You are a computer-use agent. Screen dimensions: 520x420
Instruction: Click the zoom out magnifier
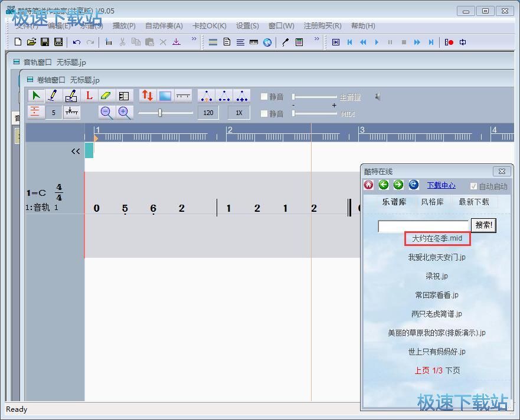106,113
